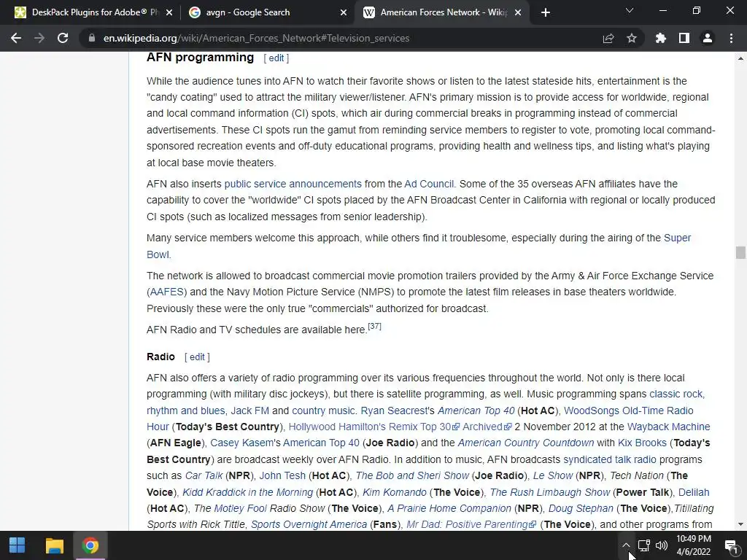The image size is (747, 560).
Task: Click the scrollbar down arrow
Action: click(740, 525)
